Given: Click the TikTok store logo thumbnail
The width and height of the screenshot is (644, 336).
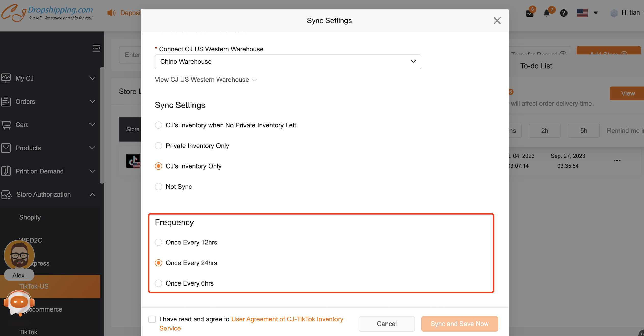Looking at the screenshot, I should [x=133, y=161].
